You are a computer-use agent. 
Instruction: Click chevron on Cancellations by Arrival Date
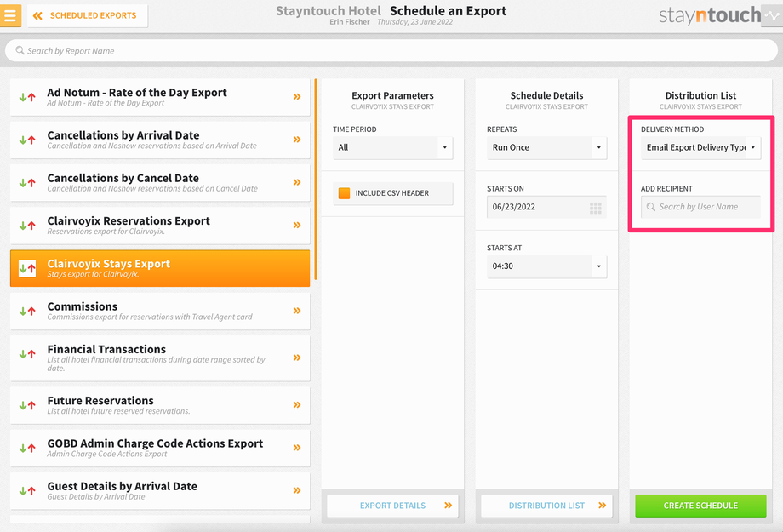tap(297, 140)
